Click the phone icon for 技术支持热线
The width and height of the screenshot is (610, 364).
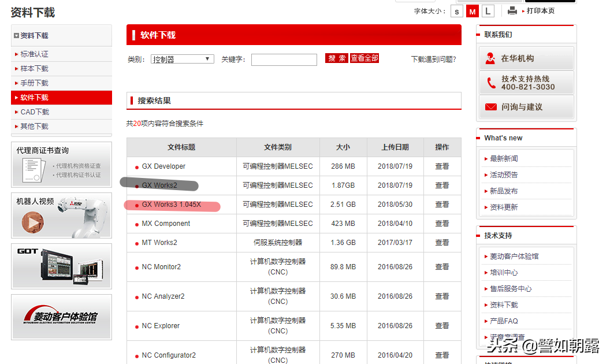coord(491,83)
